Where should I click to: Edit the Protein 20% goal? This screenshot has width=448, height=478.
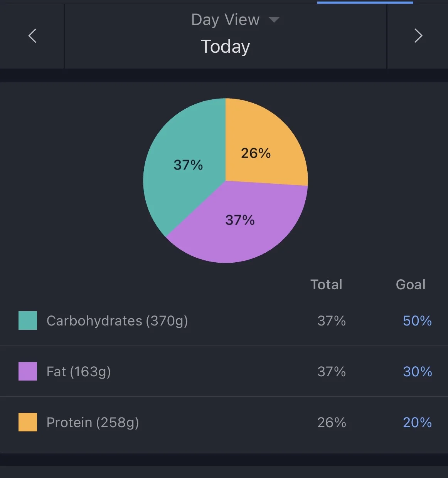click(417, 423)
